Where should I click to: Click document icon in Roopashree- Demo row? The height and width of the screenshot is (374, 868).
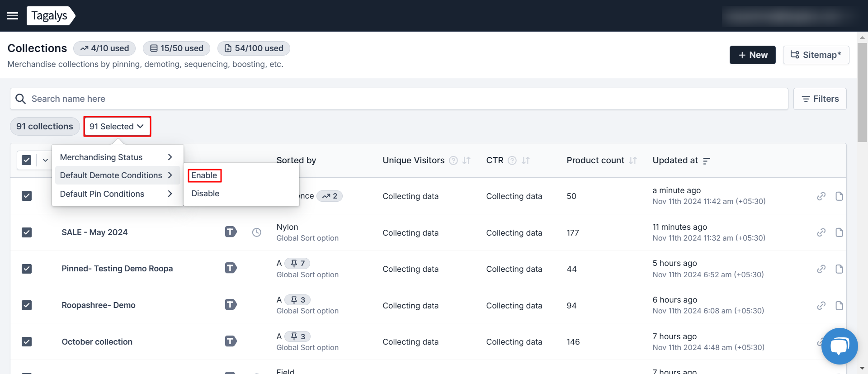tap(839, 306)
